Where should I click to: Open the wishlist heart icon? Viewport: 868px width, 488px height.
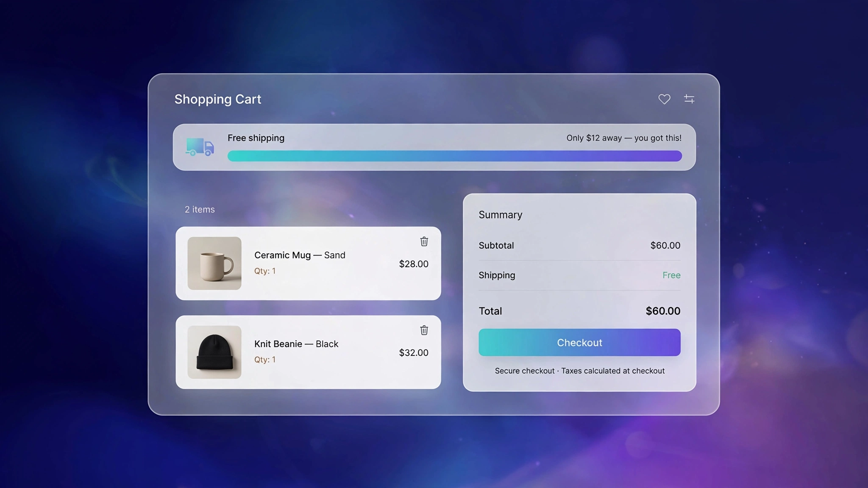664,99
